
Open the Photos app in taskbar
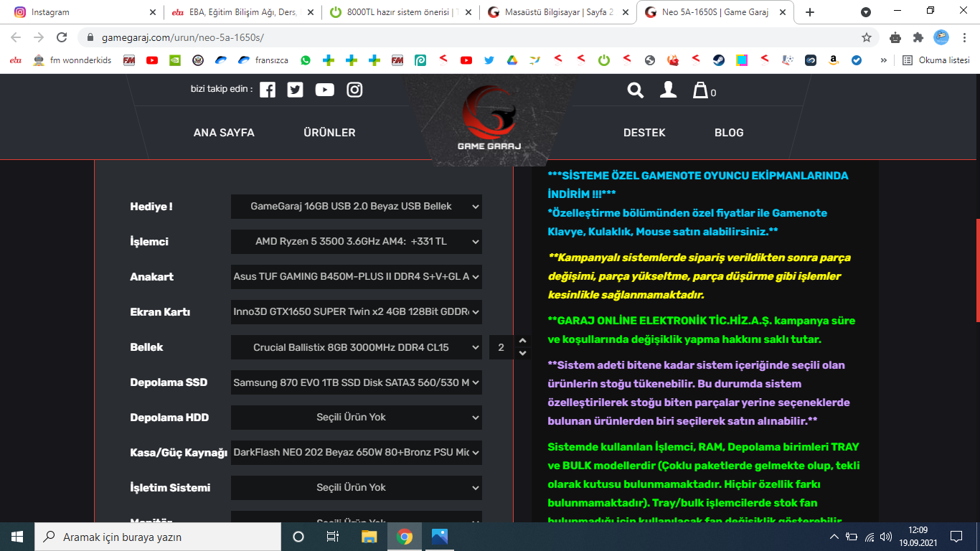(x=440, y=537)
